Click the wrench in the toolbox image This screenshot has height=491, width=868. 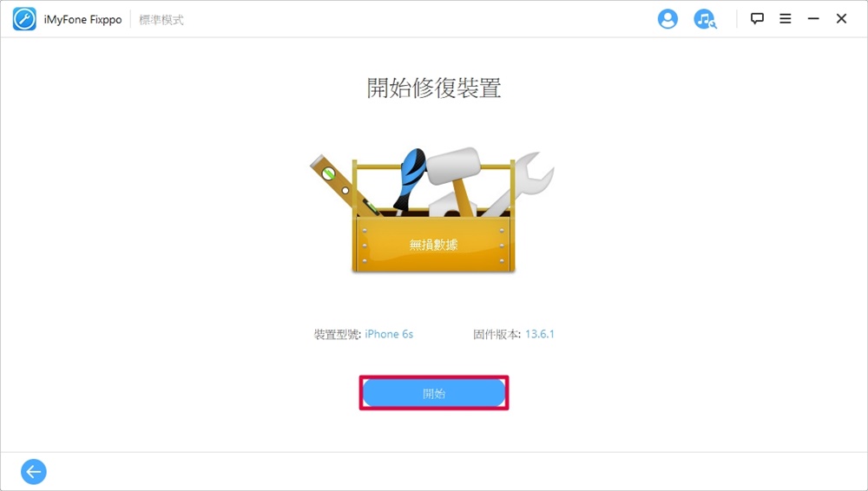point(517,183)
